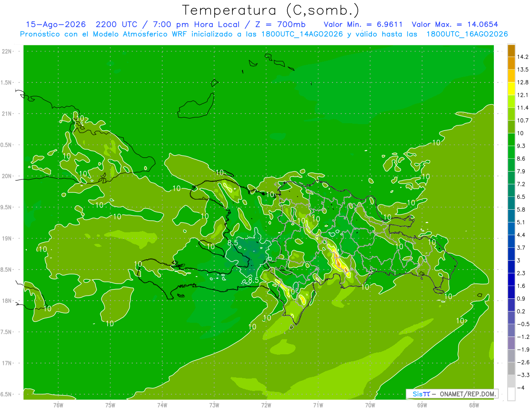Viewport: 532px width, 411px height.
Task: Click the '-4' colorbar label
Action: pos(520,388)
